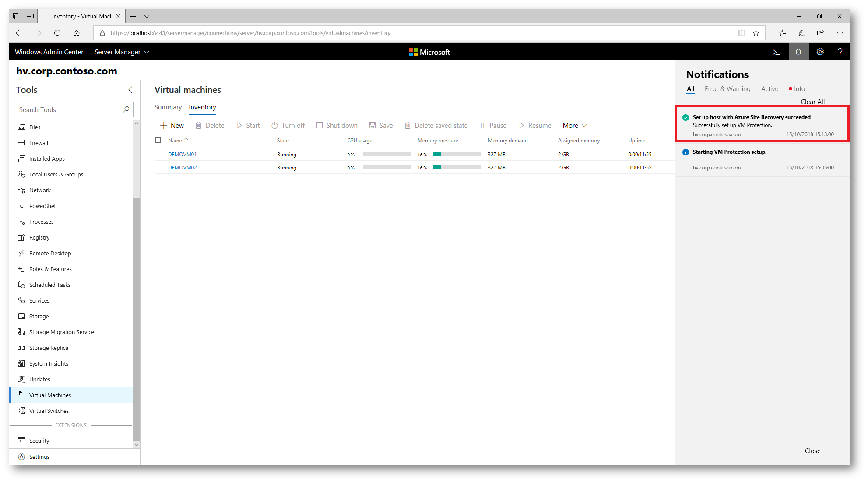Tick the select-all VMs checkbox
The width and height of the screenshot is (868, 483).
(x=158, y=140)
